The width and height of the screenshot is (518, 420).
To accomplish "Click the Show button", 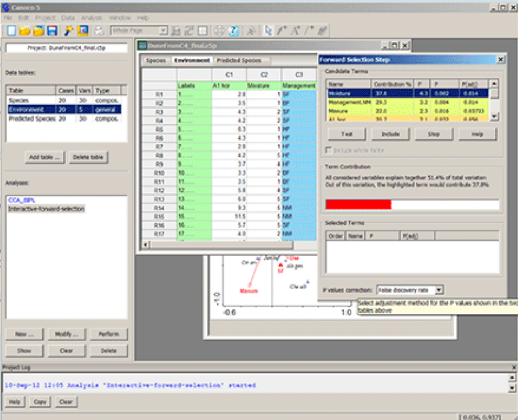I will tap(25, 351).
